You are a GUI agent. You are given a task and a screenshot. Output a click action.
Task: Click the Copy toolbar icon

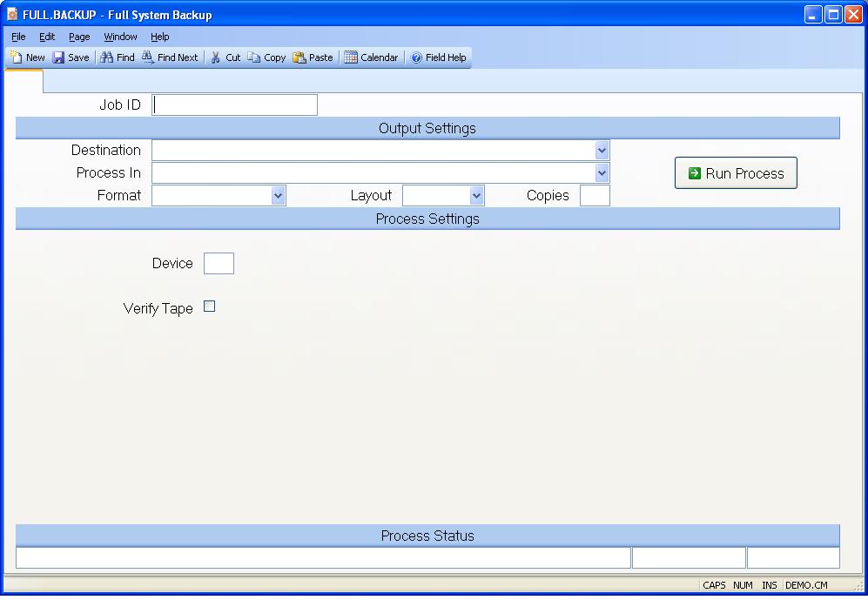[254, 57]
